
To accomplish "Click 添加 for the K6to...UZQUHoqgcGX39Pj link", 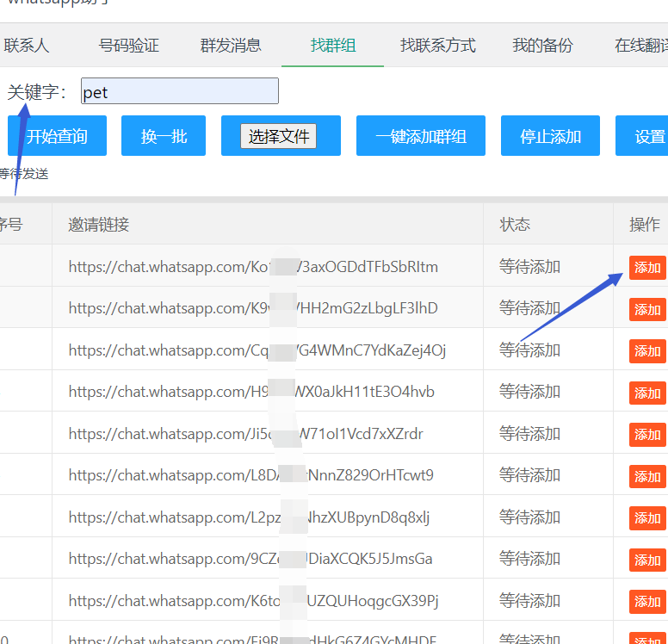I will pyautogui.click(x=647, y=602).
